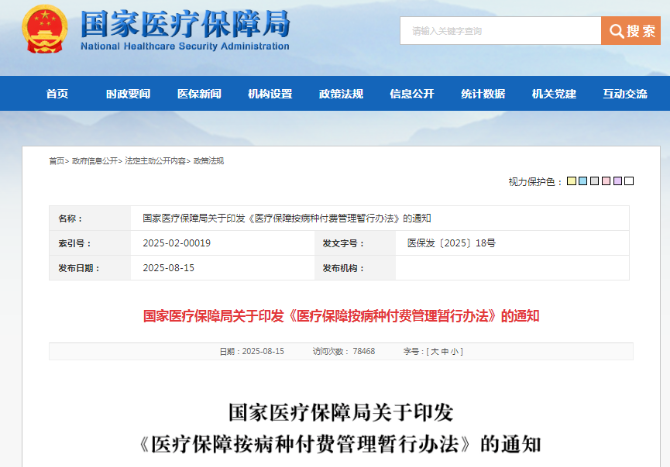Set font size to 大

coord(435,352)
